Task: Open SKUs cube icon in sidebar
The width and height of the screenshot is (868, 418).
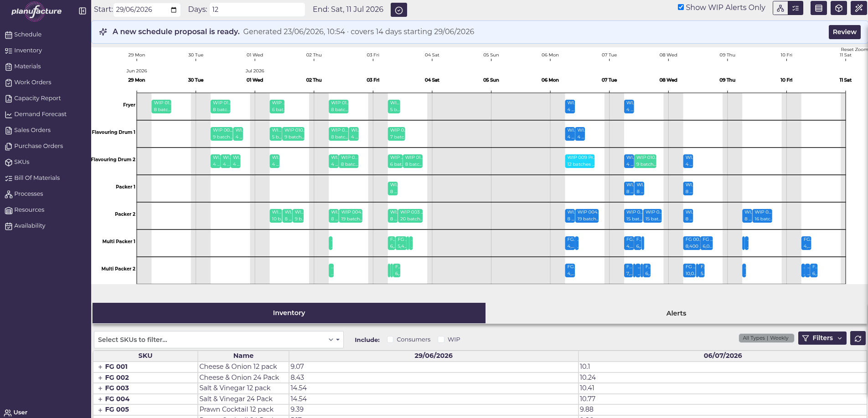Action: coord(9,162)
